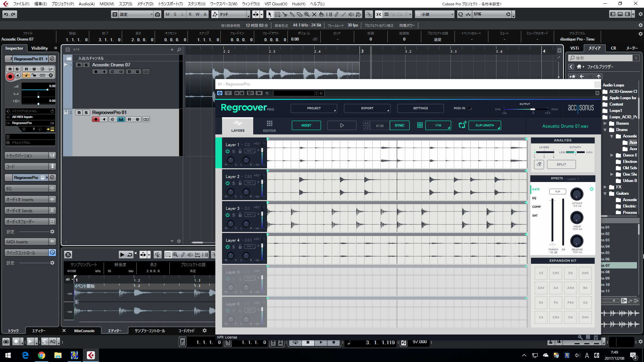The width and height of the screenshot is (644, 362).
Task: Open the 1/16 quantize dropdown in Cubase toolbar
Action: coord(491,14)
